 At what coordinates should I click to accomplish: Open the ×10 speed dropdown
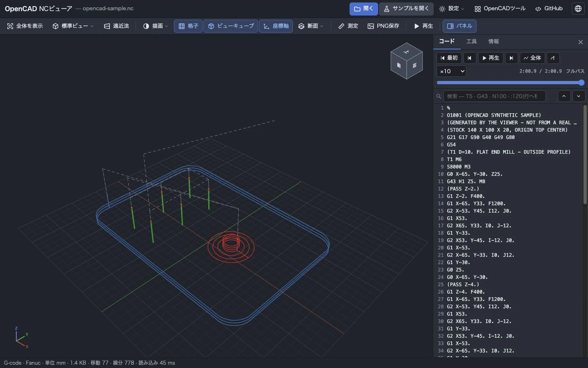click(451, 71)
